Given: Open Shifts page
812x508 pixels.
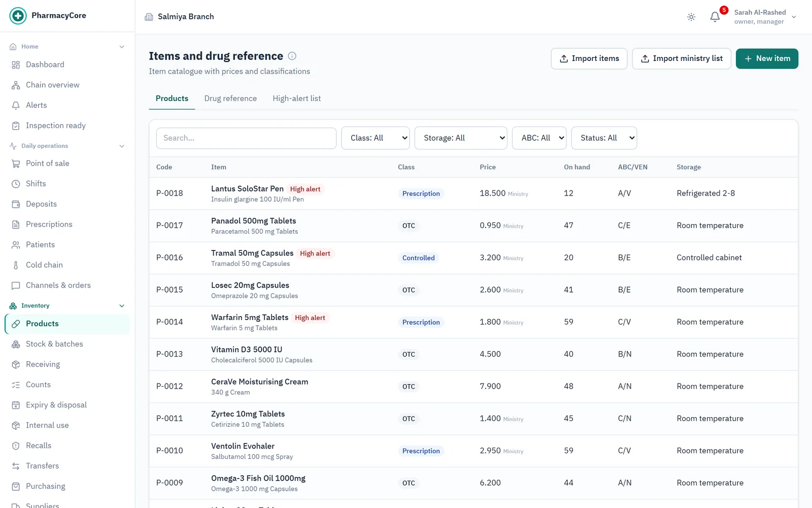Looking at the screenshot, I should [x=67, y=183].
